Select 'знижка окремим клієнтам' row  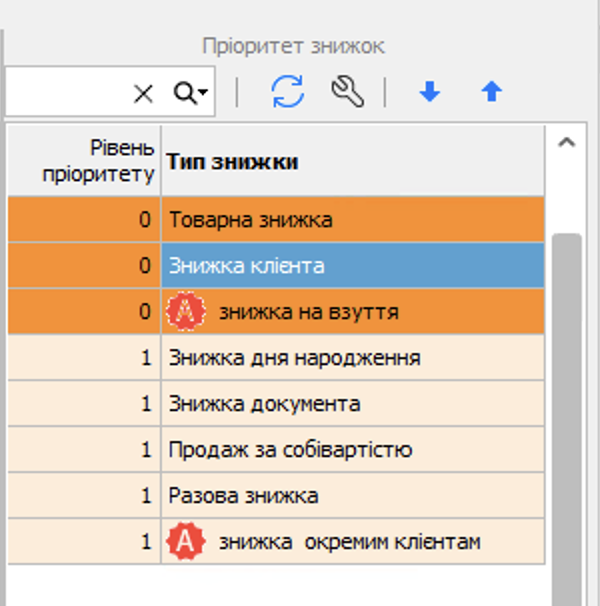[x=276, y=541]
